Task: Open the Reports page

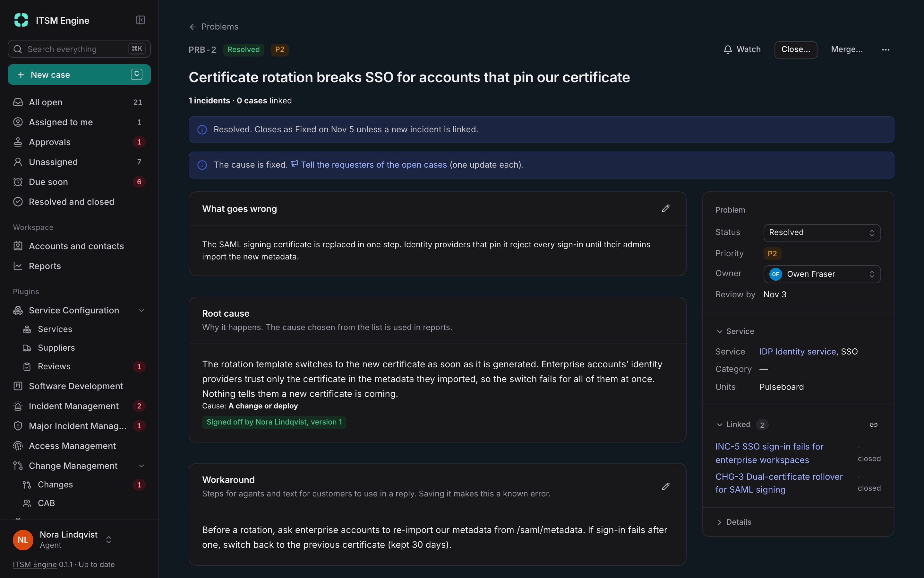Action: click(79, 266)
